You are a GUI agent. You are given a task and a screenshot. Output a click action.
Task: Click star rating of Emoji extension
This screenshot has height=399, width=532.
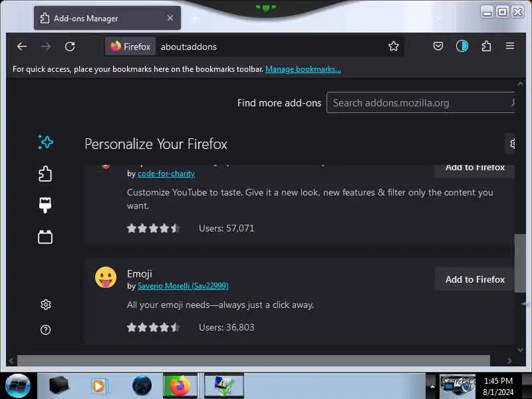tap(154, 327)
